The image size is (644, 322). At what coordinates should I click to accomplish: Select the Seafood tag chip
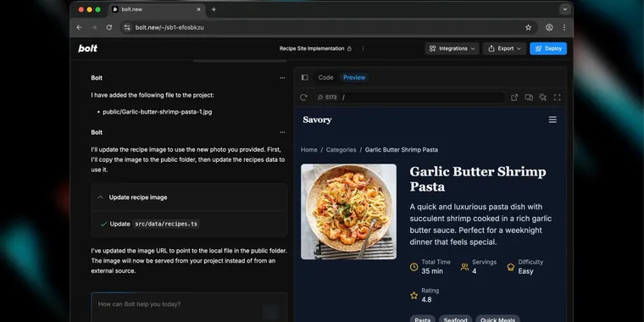point(456,319)
